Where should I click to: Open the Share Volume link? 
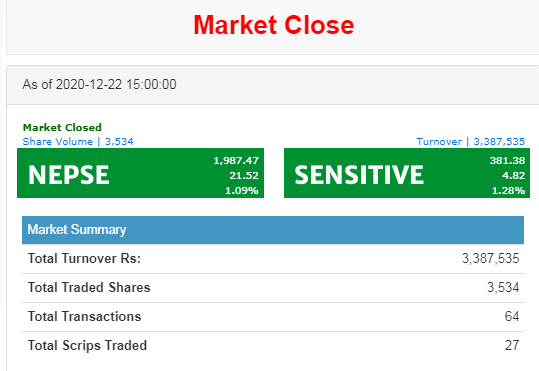[78, 142]
